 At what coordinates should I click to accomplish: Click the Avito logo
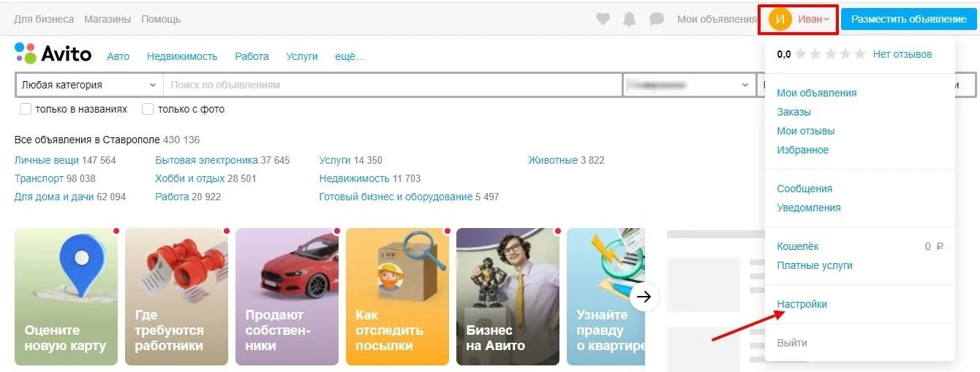pyautogui.click(x=53, y=53)
